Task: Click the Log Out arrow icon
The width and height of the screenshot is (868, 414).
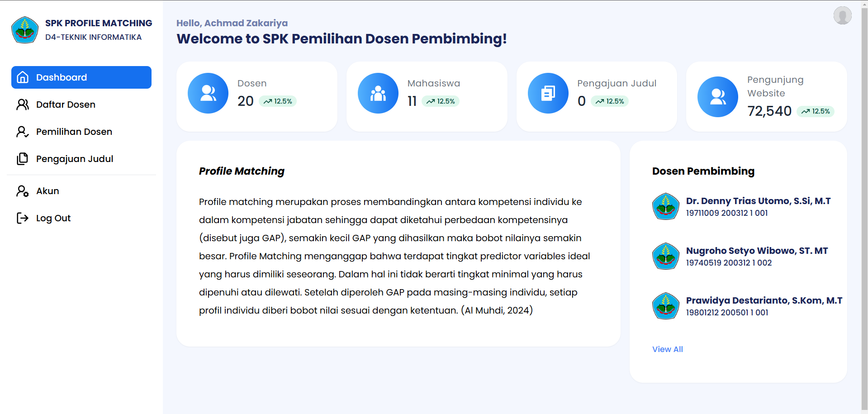Action: click(x=23, y=218)
